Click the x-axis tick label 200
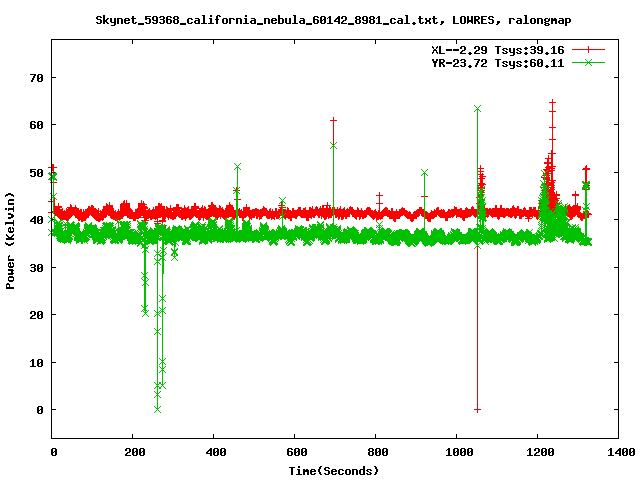The image size is (640, 480). point(135,452)
